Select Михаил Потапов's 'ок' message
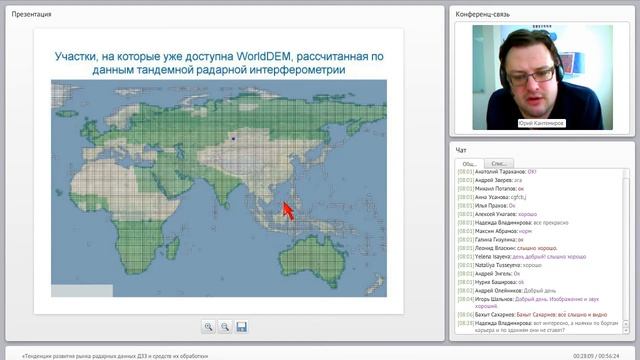Screen dimensions: 640x360 pos(491,189)
